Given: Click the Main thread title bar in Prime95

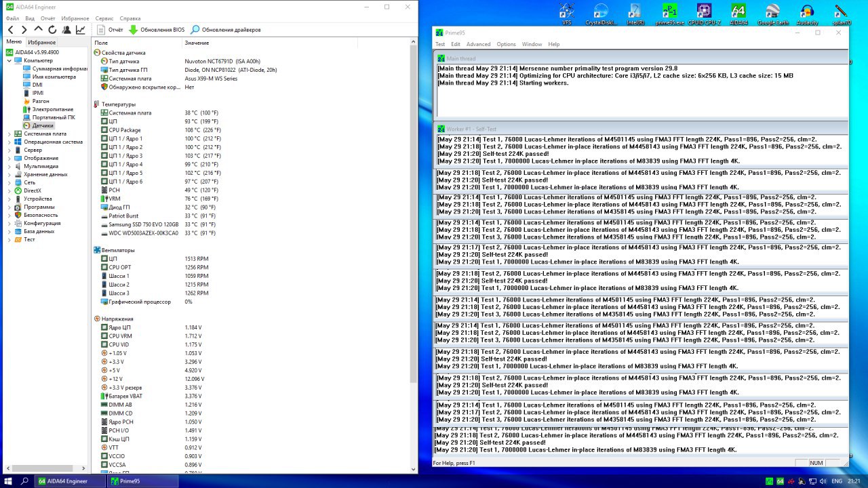Looking at the screenshot, I should click(641, 58).
